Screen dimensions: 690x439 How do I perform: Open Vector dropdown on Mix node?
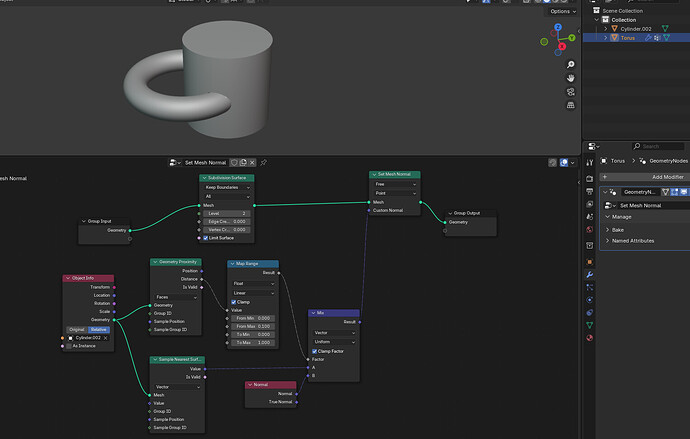tap(334, 333)
